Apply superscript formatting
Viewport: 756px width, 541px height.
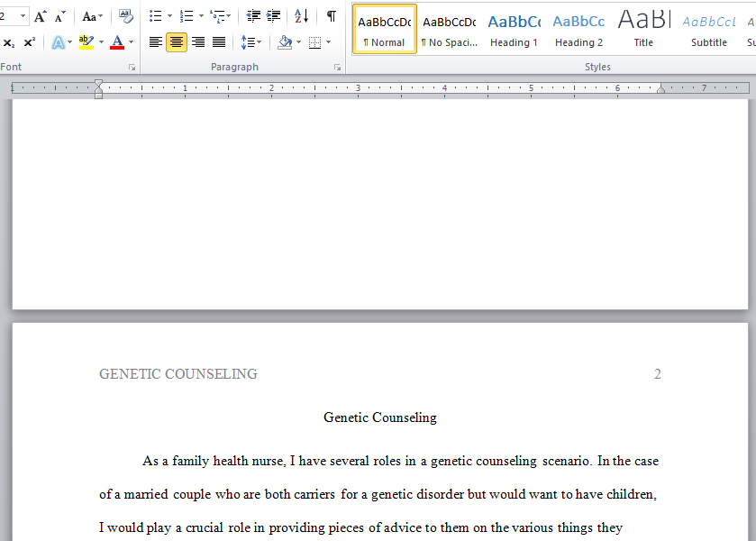click(30, 42)
